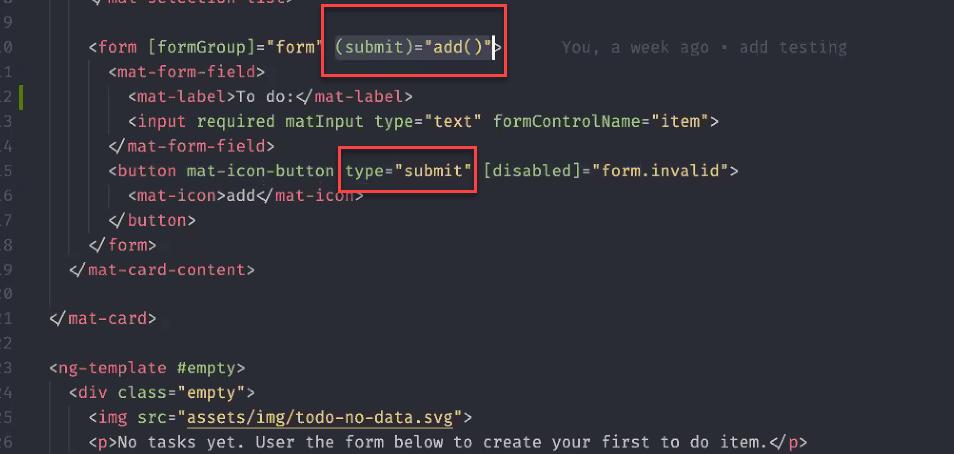Place cursor in (submit)="add()" binding
954x454 pixels.
tap(415, 47)
